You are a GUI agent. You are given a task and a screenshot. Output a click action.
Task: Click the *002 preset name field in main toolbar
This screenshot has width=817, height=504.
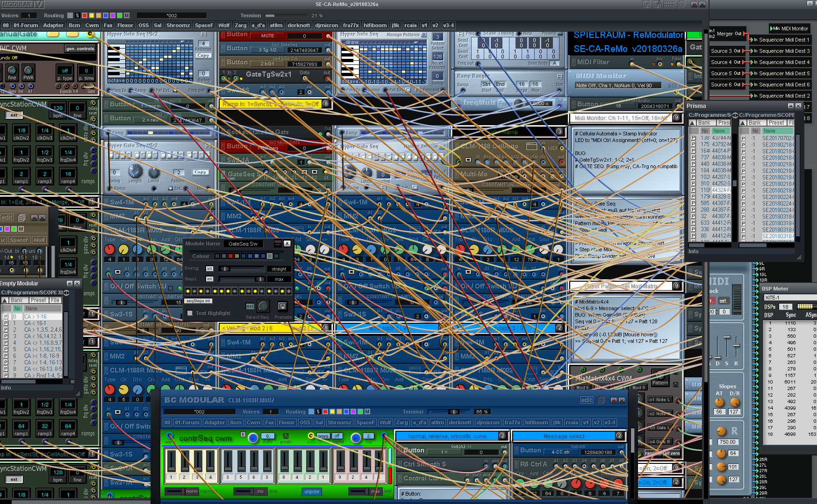point(172,15)
